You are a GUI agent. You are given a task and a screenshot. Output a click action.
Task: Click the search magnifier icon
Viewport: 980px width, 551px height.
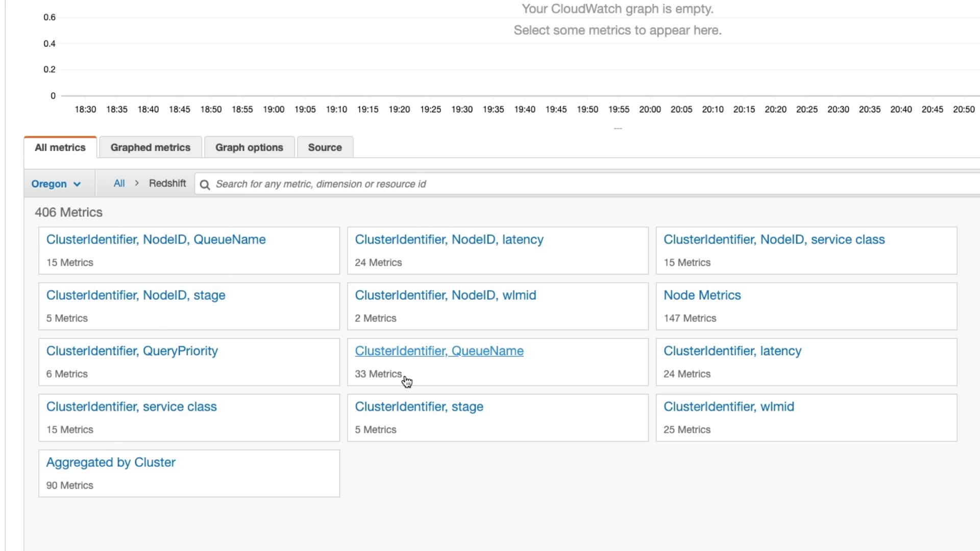pyautogui.click(x=205, y=184)
